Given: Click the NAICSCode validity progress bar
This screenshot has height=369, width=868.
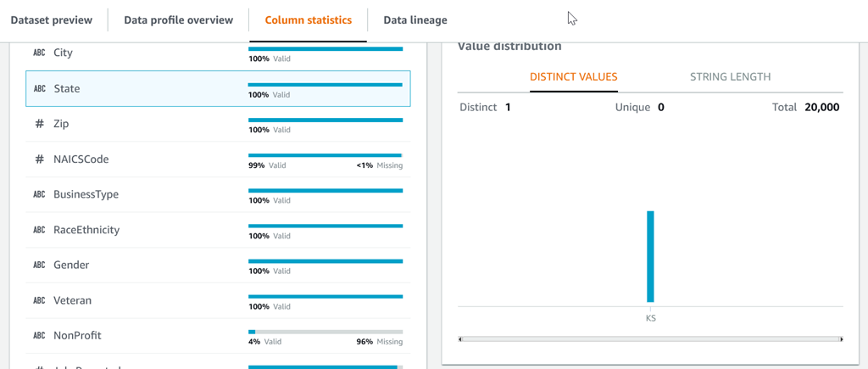Looking at the screenshot, I should coord(325,155).
